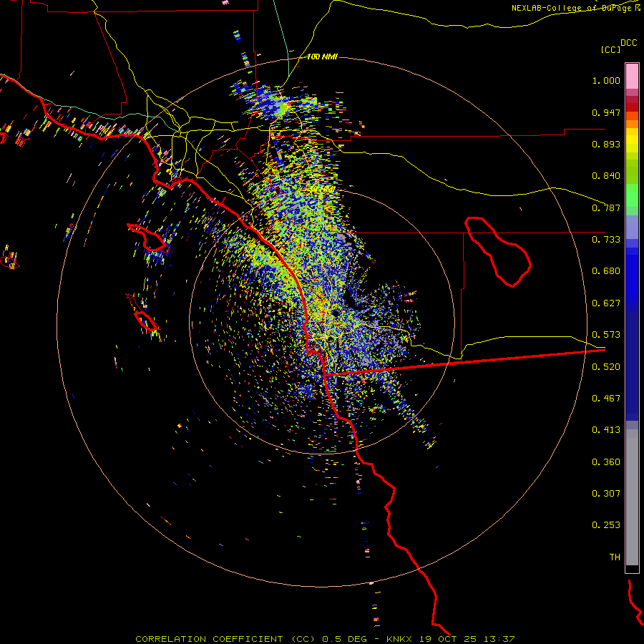Click the 1.000 scale value

pyautogui.click(x=606, y=80)
